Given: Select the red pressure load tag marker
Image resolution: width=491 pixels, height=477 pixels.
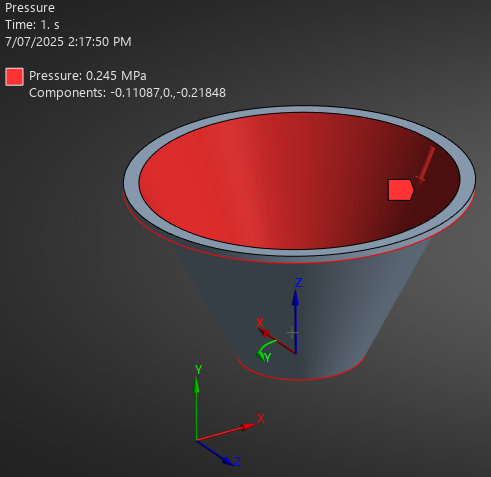Looking at the screenshot, I should [401, 190].
